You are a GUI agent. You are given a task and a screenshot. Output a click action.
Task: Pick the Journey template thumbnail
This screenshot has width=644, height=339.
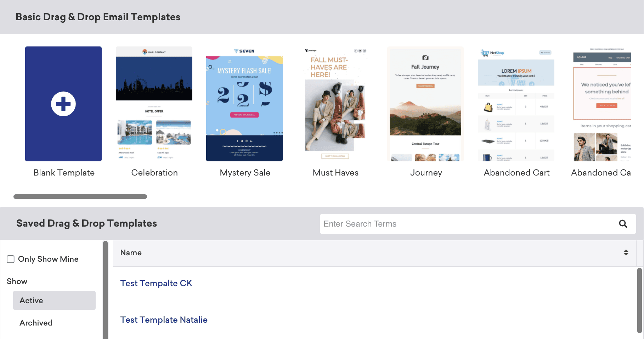[425, 104]
